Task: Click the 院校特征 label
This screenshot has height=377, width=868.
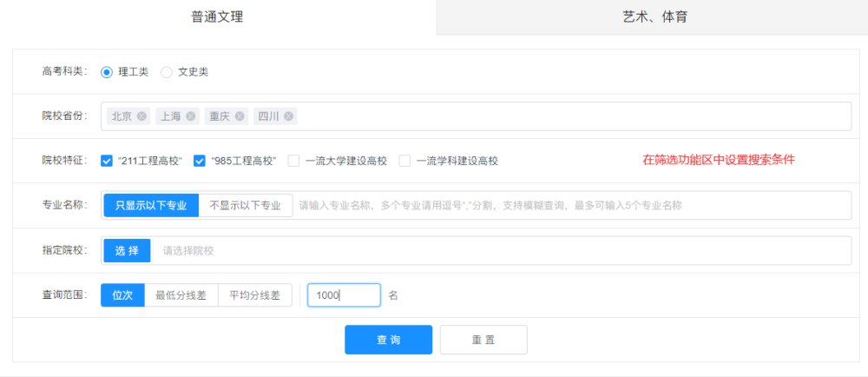Action: coord(65,160)
